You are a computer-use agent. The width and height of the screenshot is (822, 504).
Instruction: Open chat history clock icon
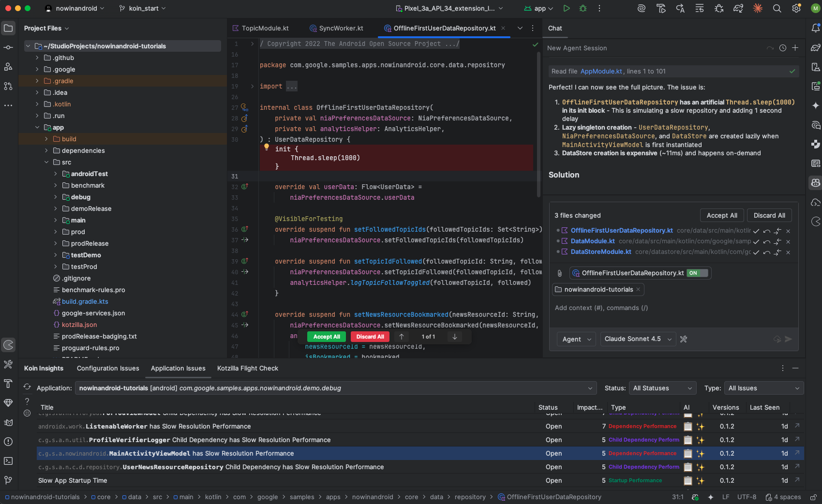pyautogui.click(x=783, y=48)
